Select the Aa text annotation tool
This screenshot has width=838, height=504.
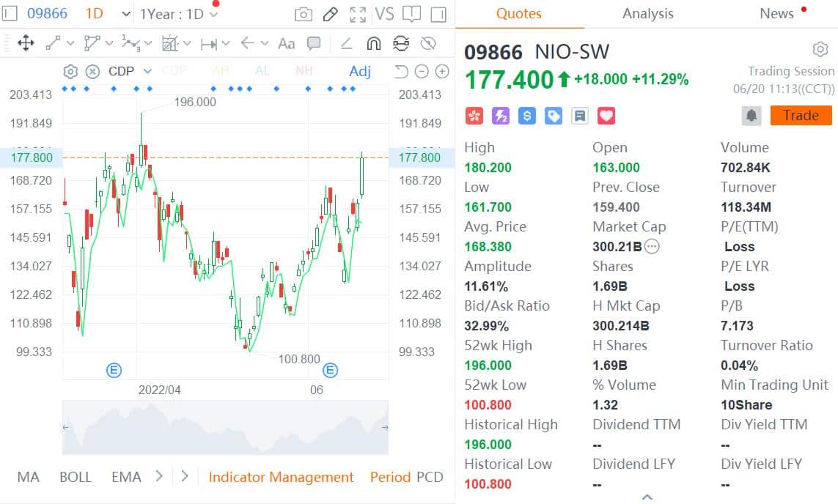coord(286,43)
